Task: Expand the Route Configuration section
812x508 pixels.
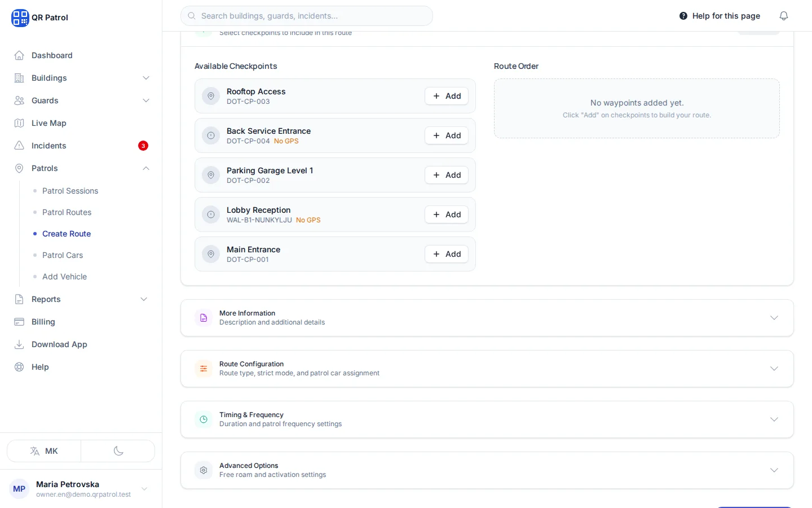Action: pyautogui.click(x=487, y=369)
